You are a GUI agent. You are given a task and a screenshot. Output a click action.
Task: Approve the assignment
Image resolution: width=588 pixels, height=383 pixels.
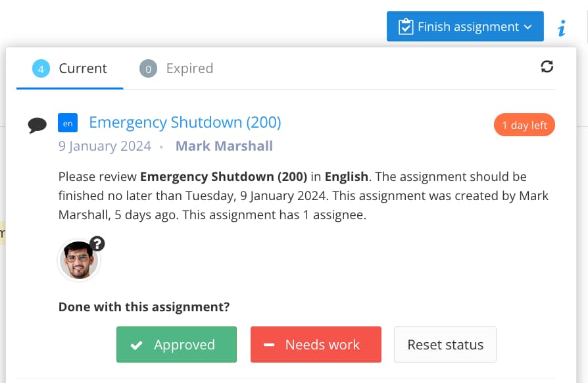click(176, 344)
